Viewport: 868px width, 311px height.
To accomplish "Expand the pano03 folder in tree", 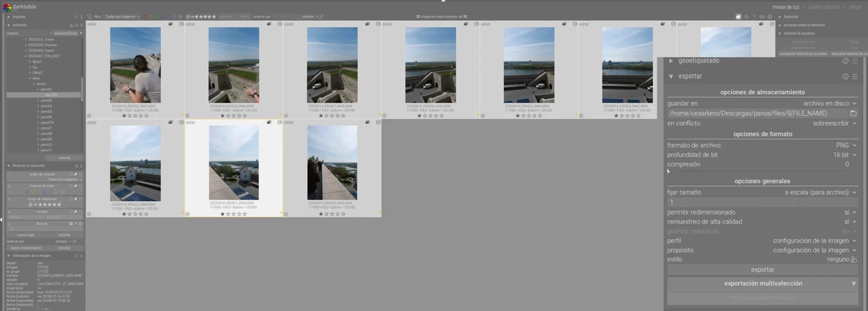I will click(38, 101).
